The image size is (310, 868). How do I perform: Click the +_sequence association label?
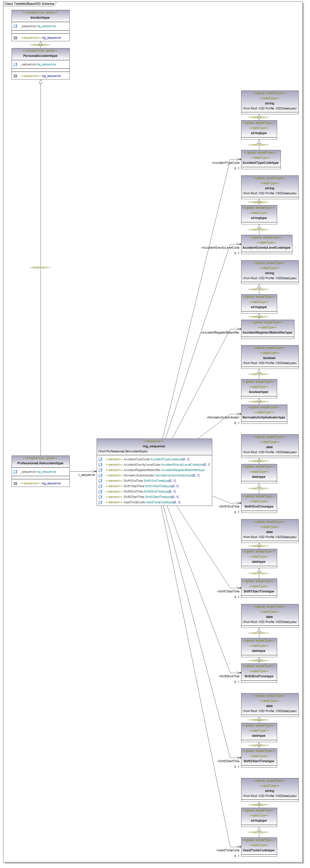(86, 475)
